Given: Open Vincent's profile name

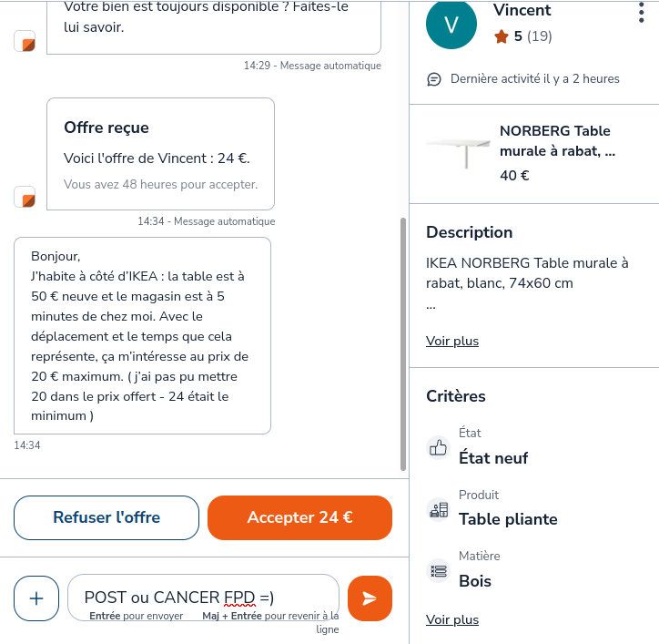Looking at the screenshot, I should [522, 10].
